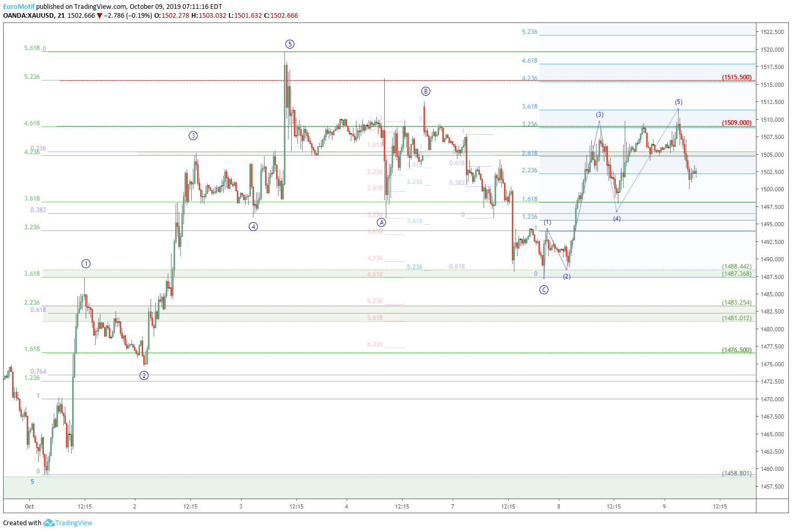Click the 1522.500 price axis tick
The image size is (792, 532).
pos(773,32)
